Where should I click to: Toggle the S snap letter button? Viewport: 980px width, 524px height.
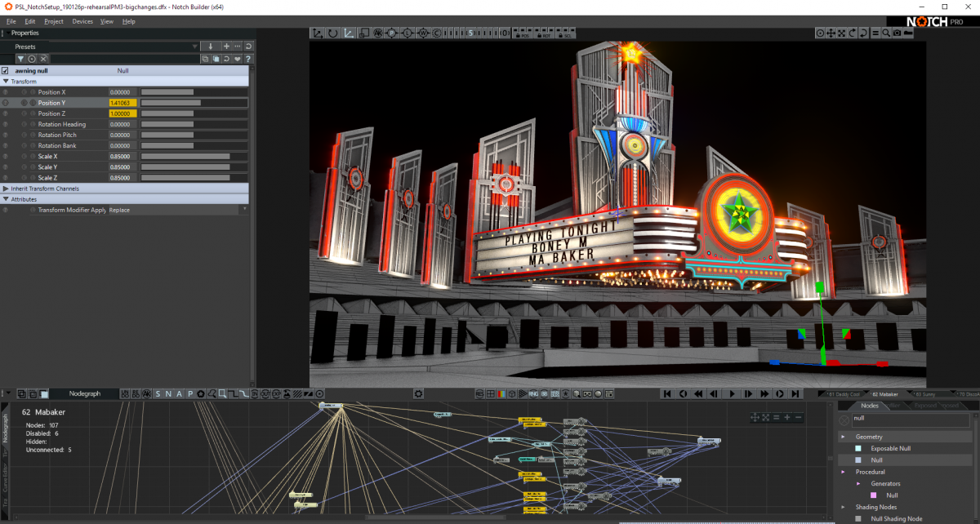(x=158, y=393)
